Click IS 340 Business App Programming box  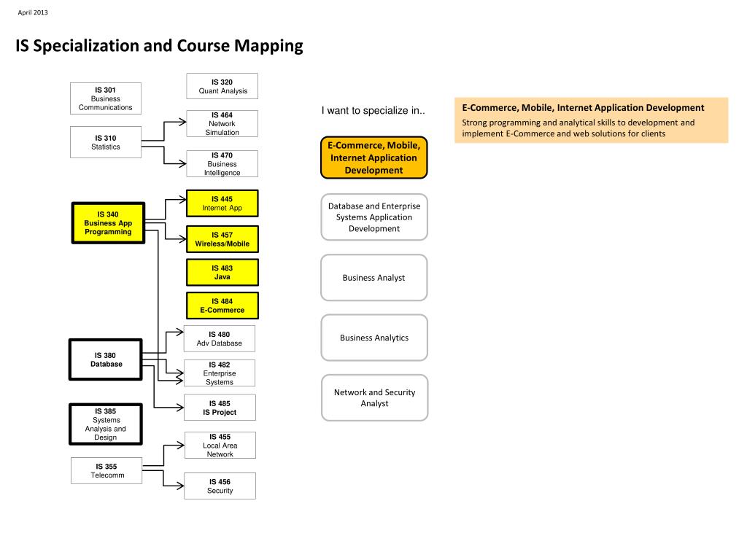[108, 223]
